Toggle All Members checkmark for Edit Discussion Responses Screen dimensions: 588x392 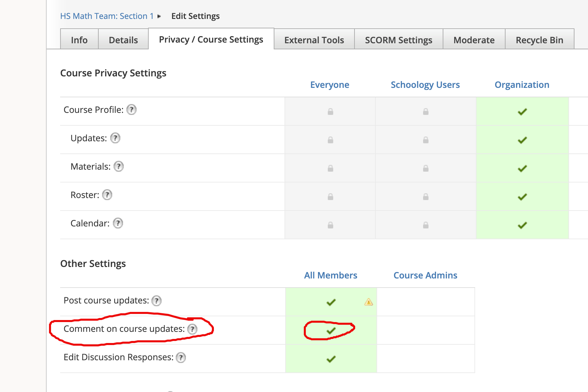coord(331,359)
